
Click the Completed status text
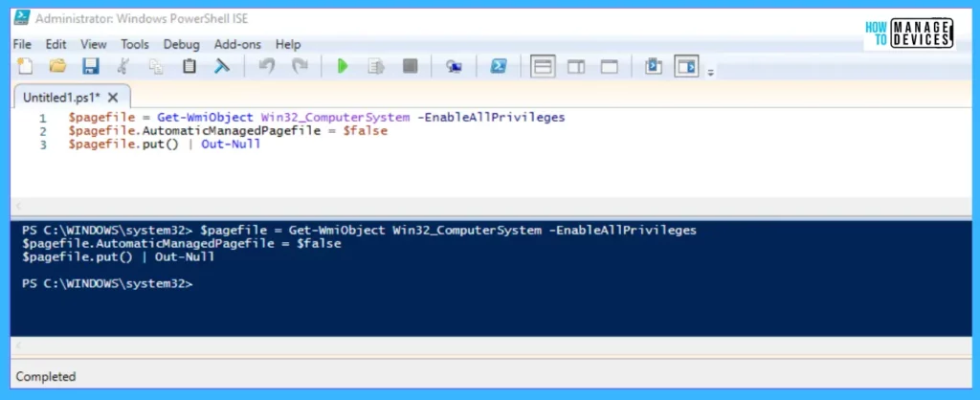(x=46, y=377)
